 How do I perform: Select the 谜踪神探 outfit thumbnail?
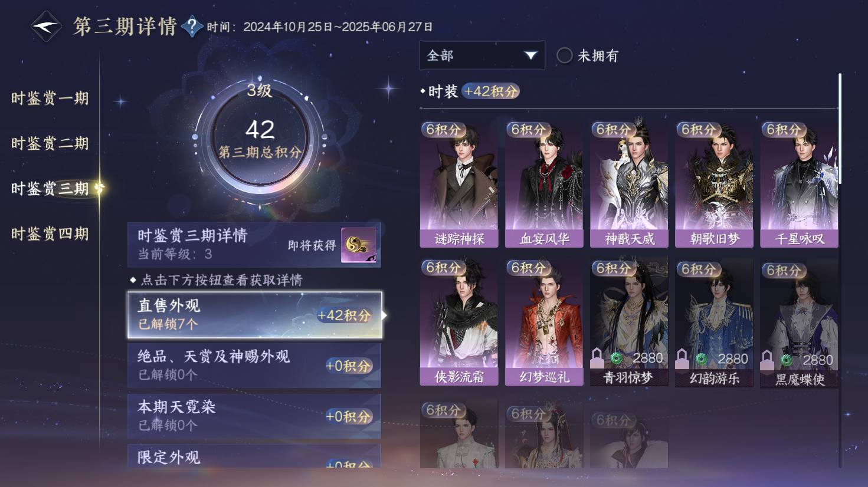coord(459,184)
